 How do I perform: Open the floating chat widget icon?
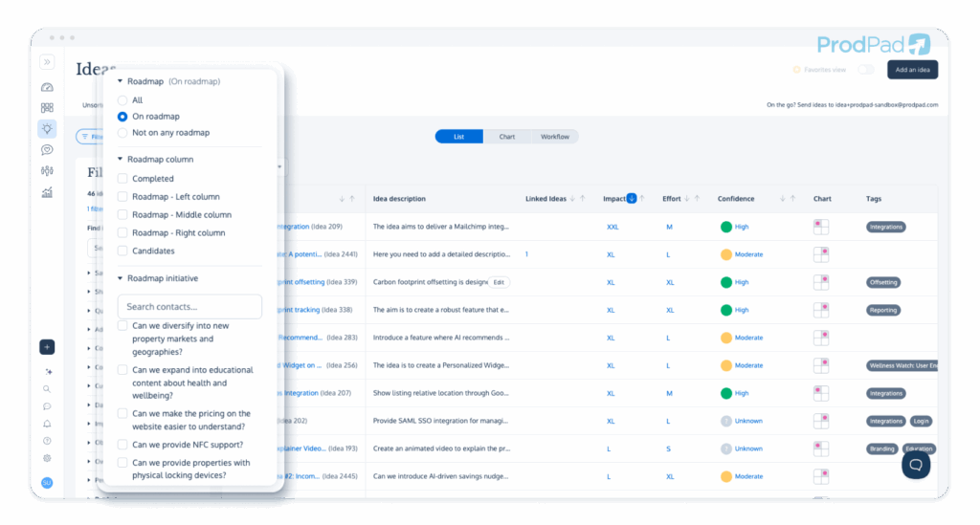pos(916,465)
